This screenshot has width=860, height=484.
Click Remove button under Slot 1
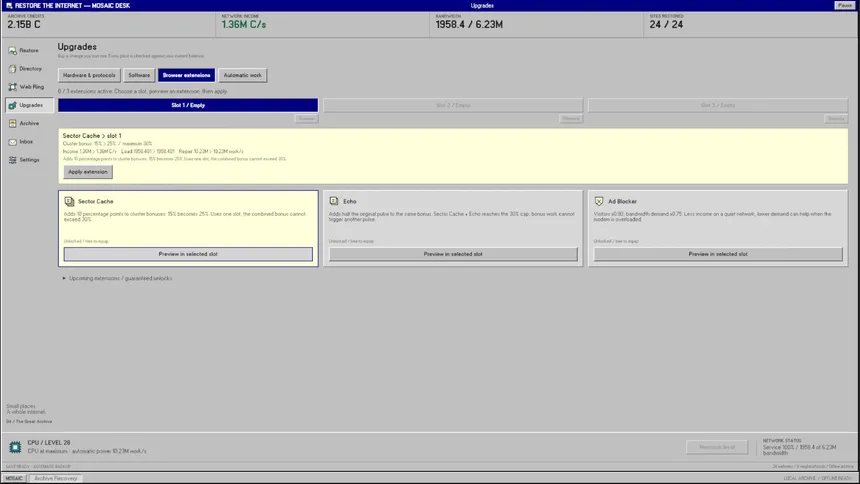pyautogui.click(x=306, y=119)
